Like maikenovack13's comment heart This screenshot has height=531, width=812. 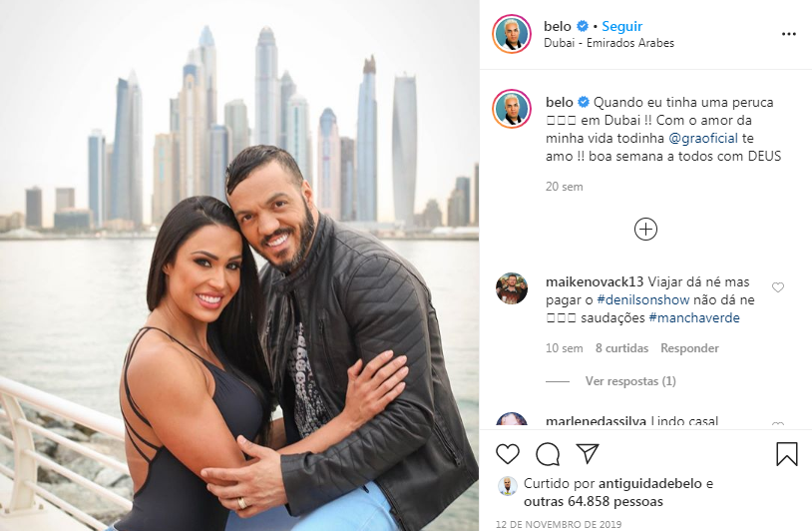pos(778,287)
